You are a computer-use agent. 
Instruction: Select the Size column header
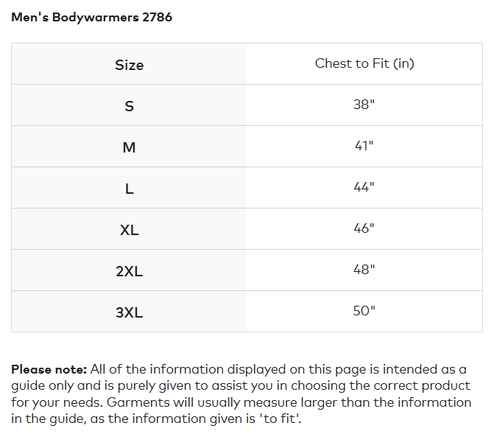click(129, 65)
